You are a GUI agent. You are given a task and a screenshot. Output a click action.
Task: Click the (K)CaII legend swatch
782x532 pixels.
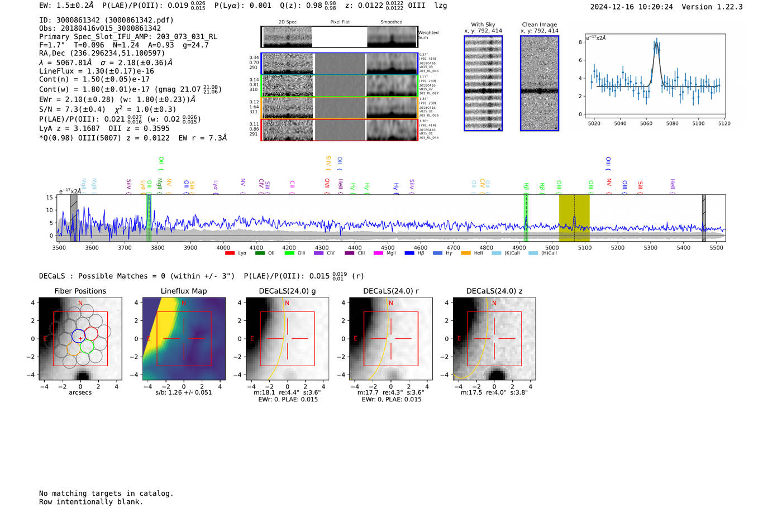pyautogui.click(x=496, y=253)
